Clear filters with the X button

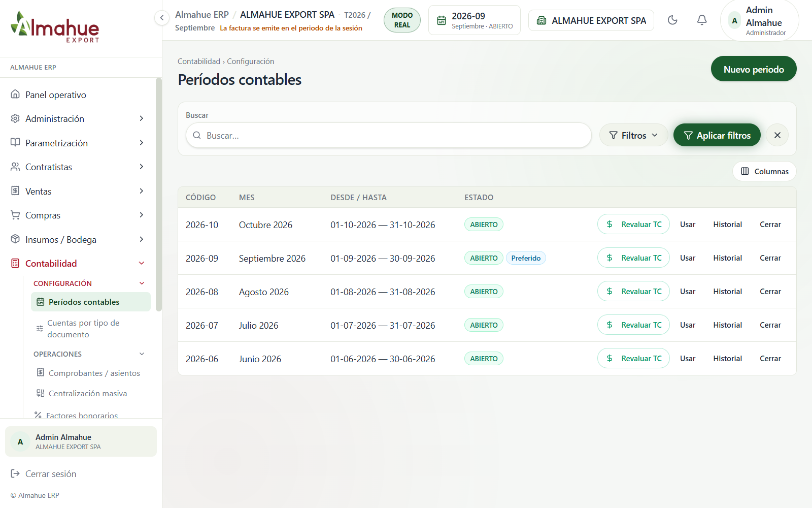777,135
